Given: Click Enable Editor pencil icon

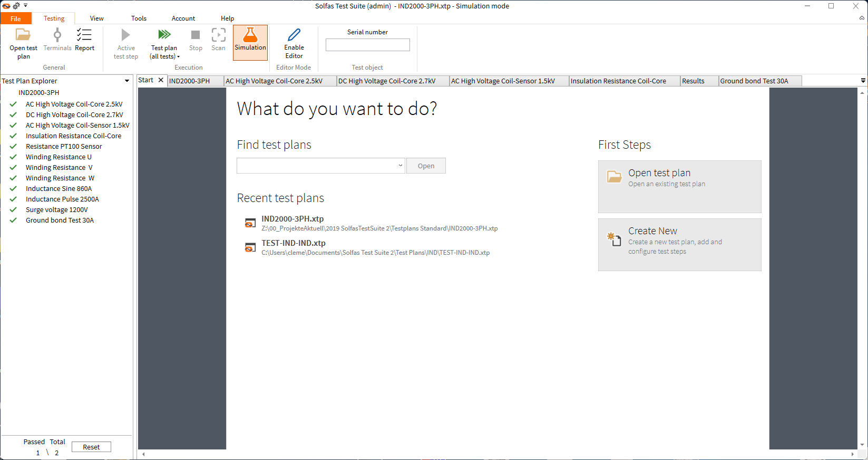Looking at the screenshot, I should tap(294, 35).
